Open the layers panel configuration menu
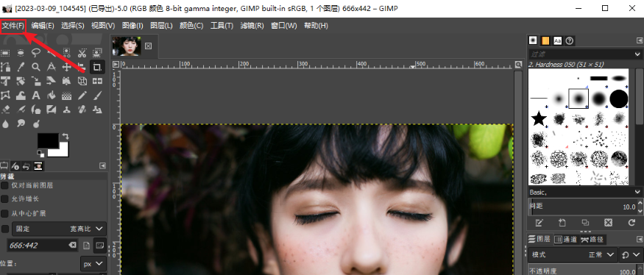The image size is (644, 275). coord(640,239)
